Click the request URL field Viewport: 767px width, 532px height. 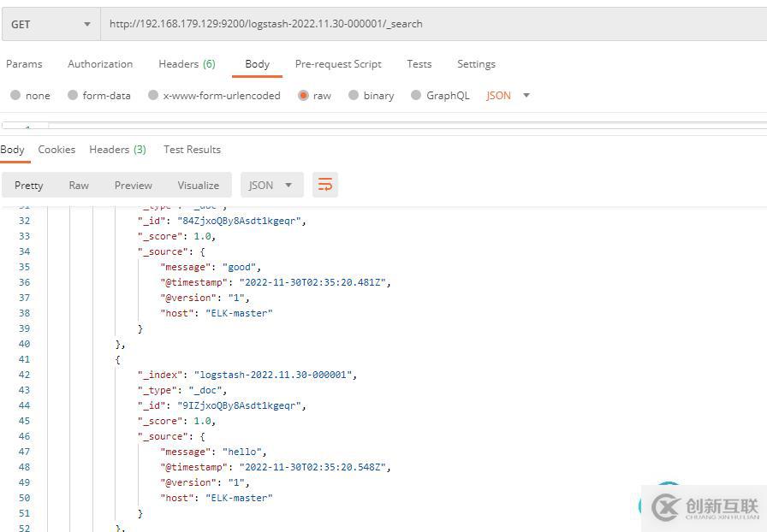coord(428,24)
